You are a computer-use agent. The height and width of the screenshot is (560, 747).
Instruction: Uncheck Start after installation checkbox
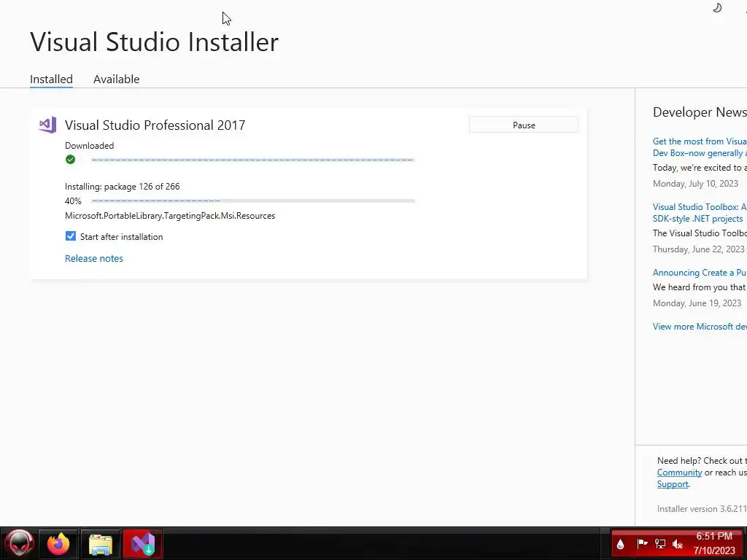tap(71, 236)
